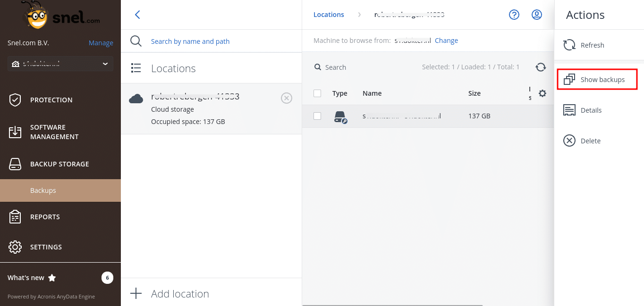Open the Reports section
644x306 pixels.
click(45, 216)
